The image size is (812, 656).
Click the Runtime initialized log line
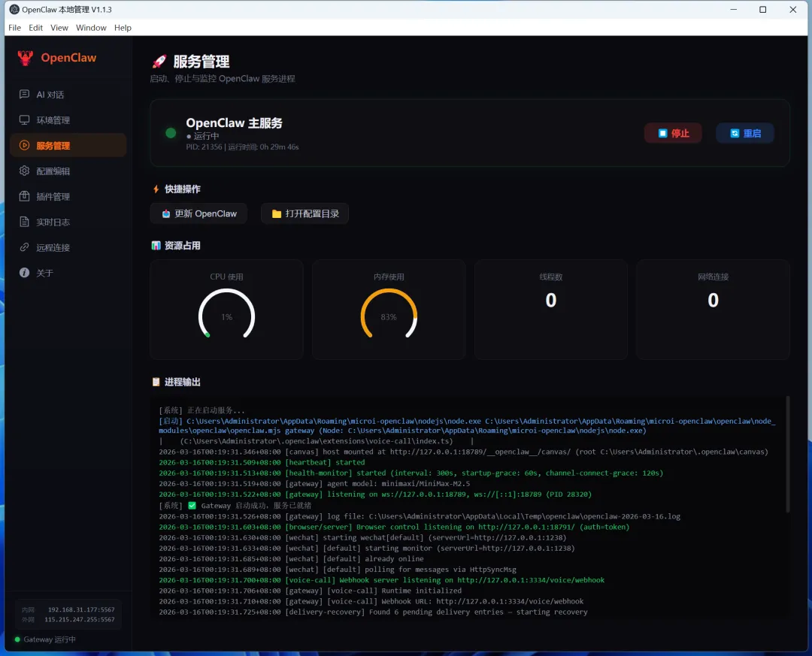point(311,591)
